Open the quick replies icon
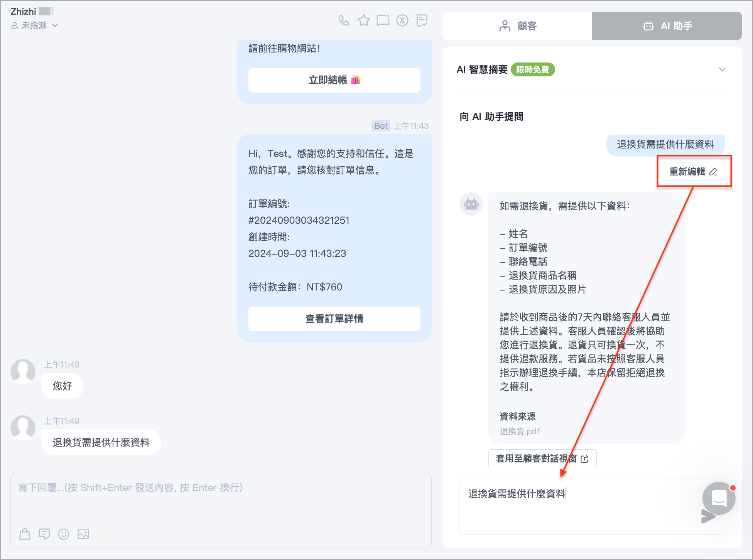753x560 pixels. (44, 534)
